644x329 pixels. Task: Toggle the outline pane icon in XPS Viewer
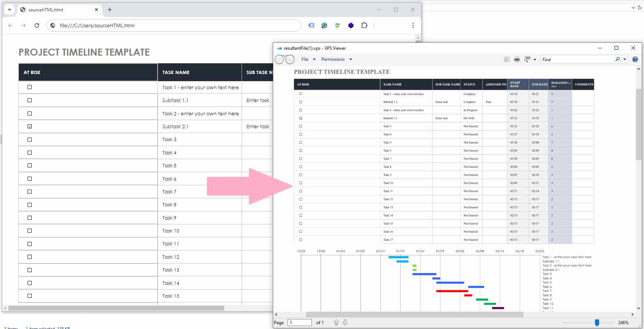[507, 59]
